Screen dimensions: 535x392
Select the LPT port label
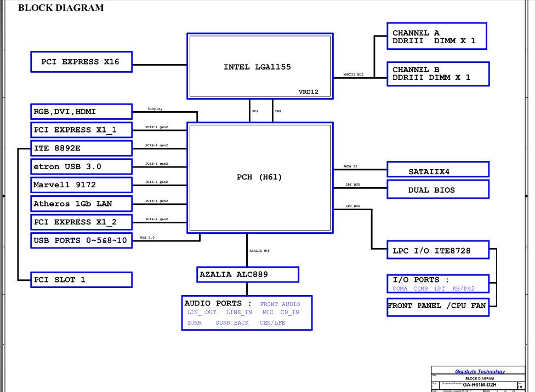[440, 289]
